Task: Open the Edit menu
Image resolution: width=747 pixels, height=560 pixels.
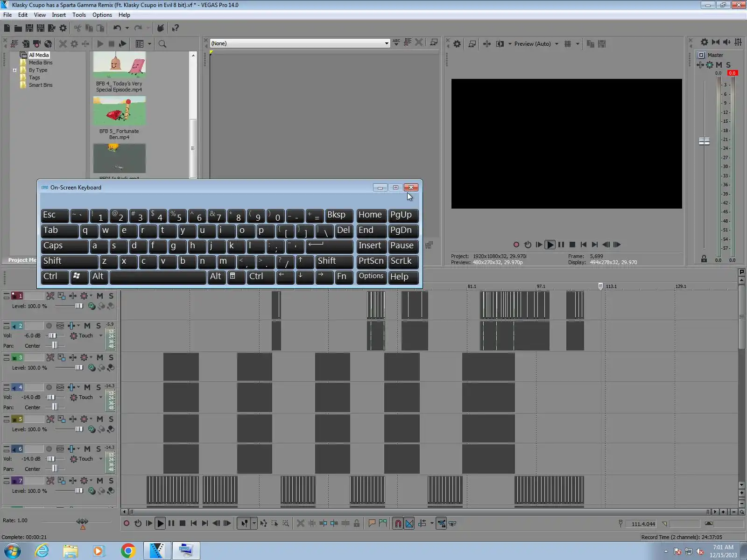Action: click(23, 15)
